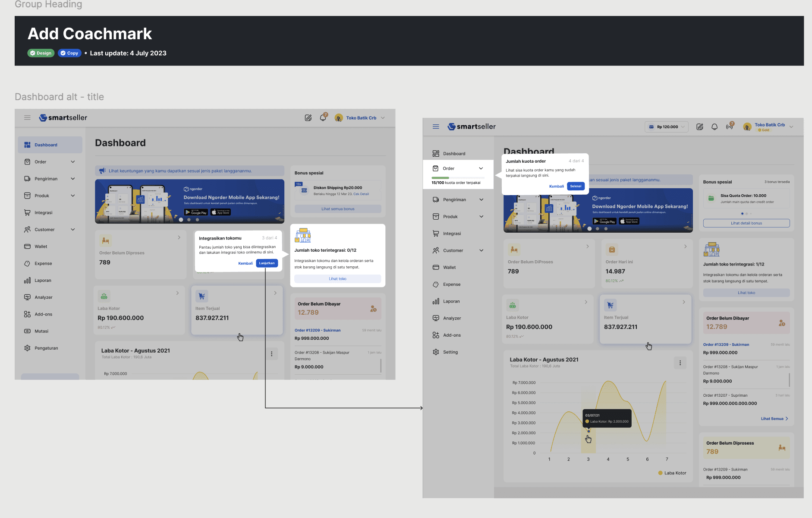The image size is (812, 518).
Task: Click hamburger menu icon in left dashboard
Action: coord(27,117)
